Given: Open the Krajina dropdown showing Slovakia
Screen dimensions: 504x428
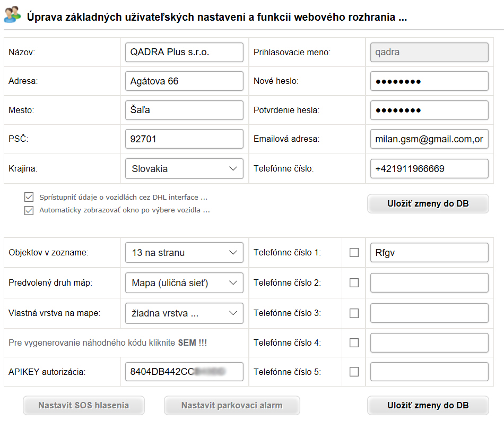Looking at the screenshot, I should click(x=184, y=169).
